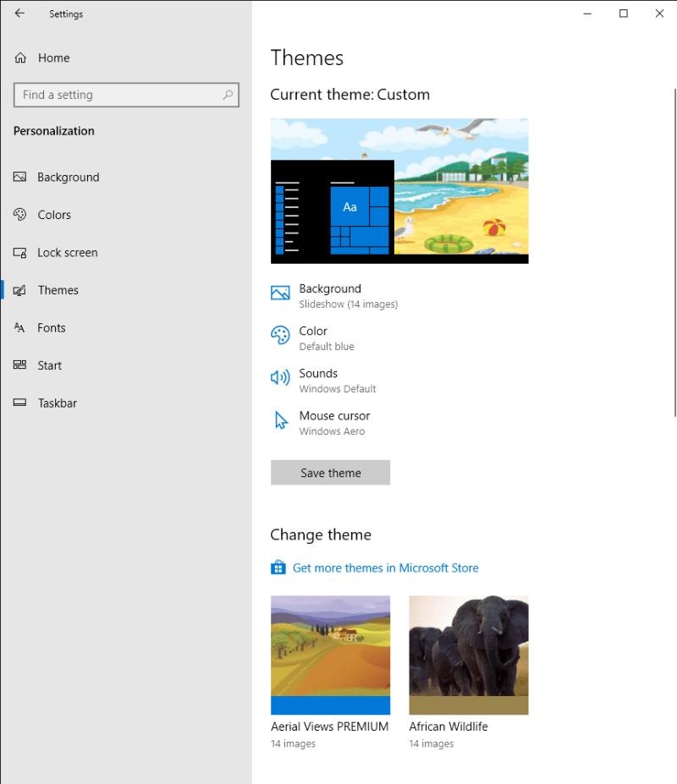Click the Home house icon
This screenshot has width=677, height=784.
pyautogui.click(x=20, y=58)
